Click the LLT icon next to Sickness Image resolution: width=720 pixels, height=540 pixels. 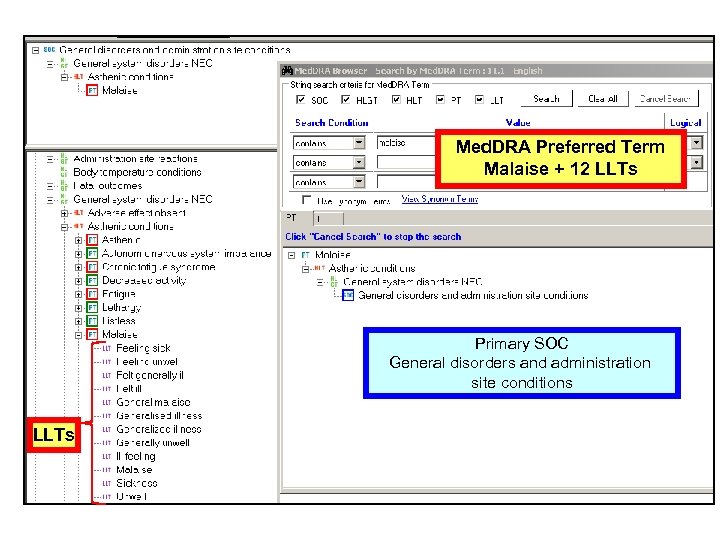[107, 483]
